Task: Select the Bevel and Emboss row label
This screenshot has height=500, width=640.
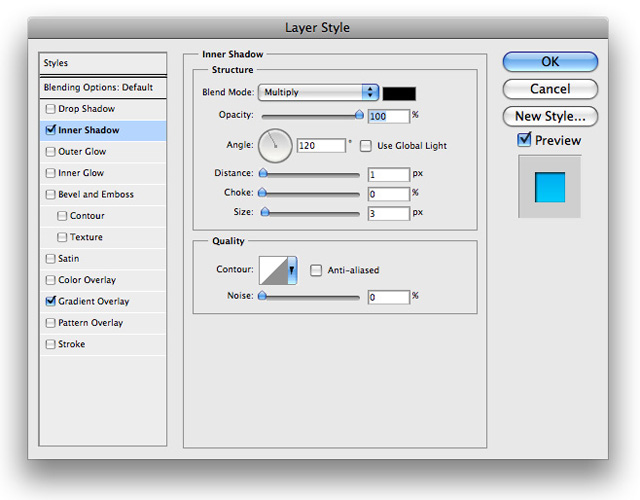Action: (96, 194)
